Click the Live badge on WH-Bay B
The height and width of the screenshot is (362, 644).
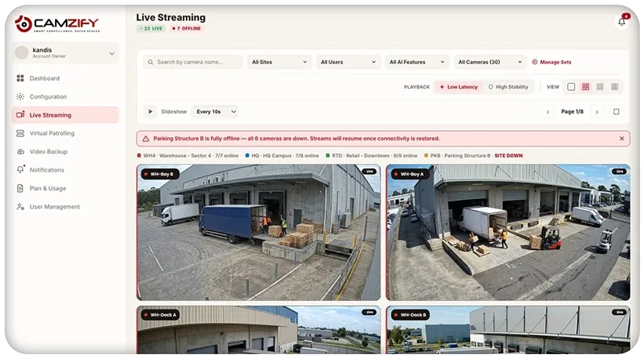coord(369,172)
